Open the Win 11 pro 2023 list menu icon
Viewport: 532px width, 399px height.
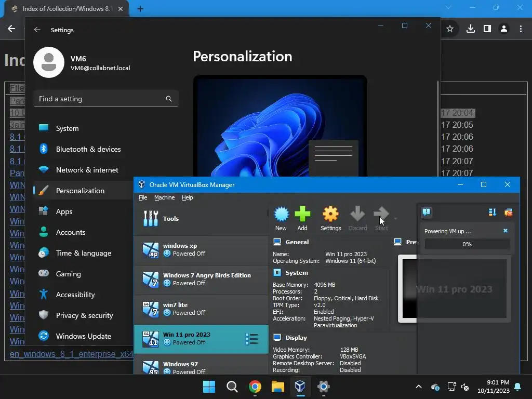[x=252, y=339]
